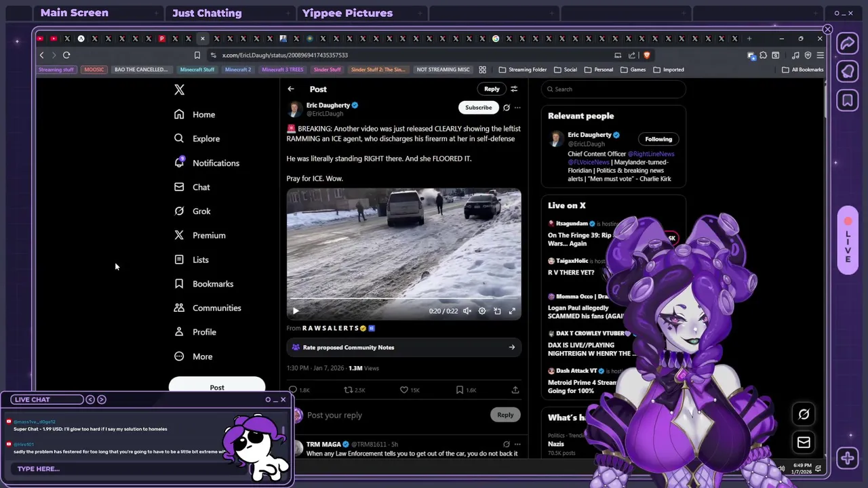The height and width of the screenshot is (488, 868).
Task: Open reply view settings sliders icon
Action: pyautogui.click(x=514, y=89)
